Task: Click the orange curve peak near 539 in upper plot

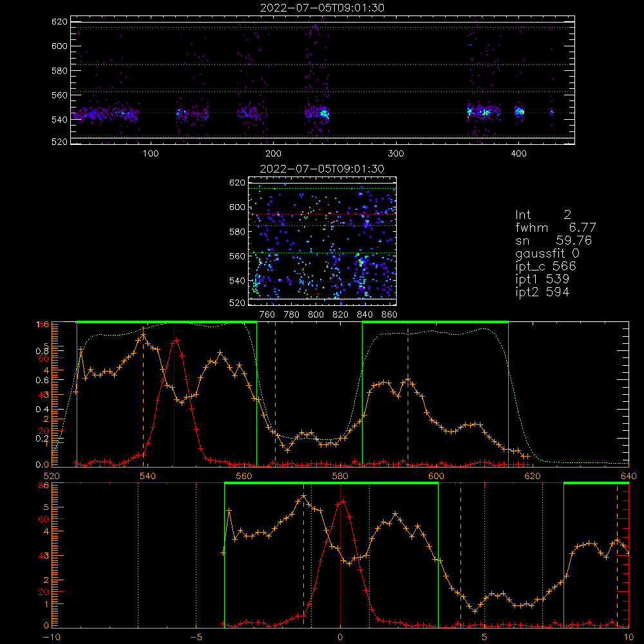Action: 143,336
